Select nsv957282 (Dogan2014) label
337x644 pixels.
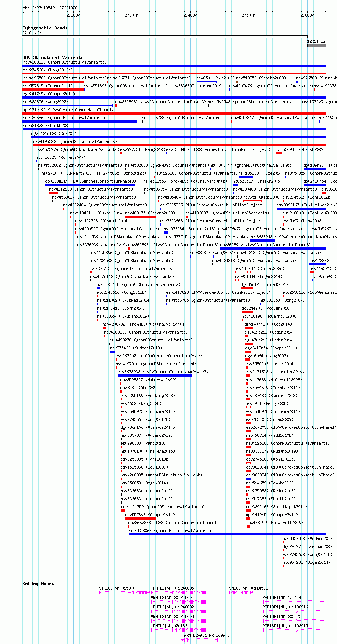[306, 562]
